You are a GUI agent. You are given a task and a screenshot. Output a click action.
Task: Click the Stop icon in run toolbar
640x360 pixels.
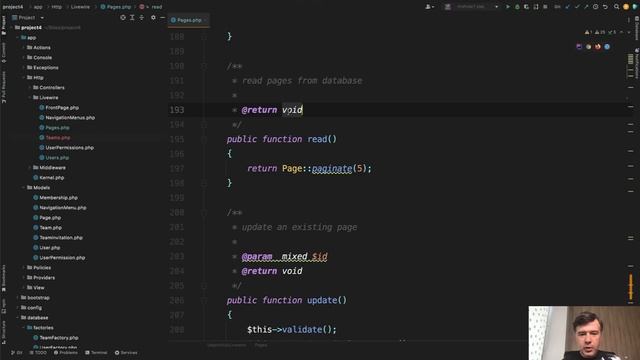click(545, 7)
